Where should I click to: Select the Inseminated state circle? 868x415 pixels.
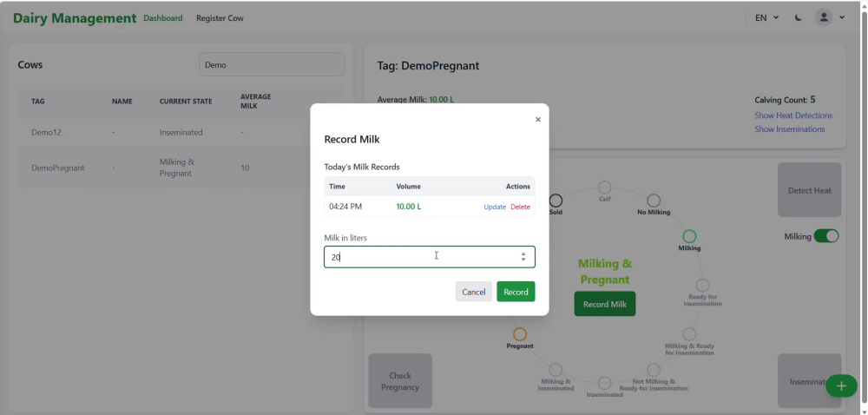pyautogui.click(x=604, y=383)
